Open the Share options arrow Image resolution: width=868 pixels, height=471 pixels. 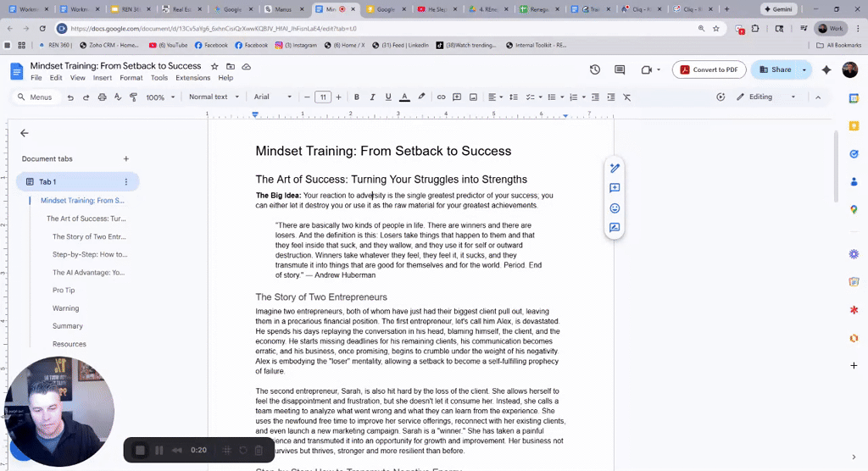coord(804,69)
